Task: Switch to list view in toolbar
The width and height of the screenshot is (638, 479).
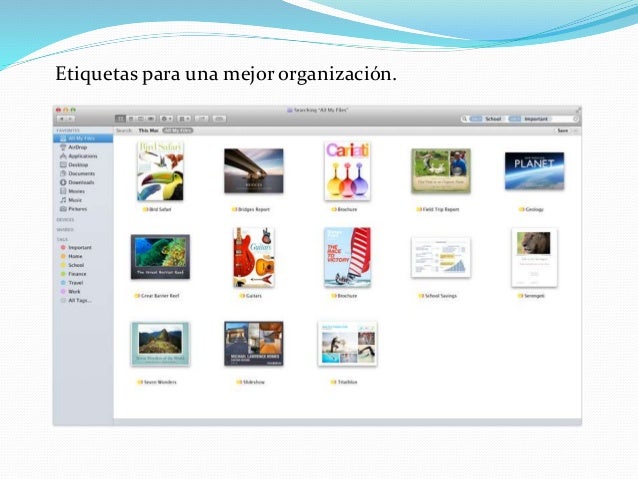Action: click(131, 119)
